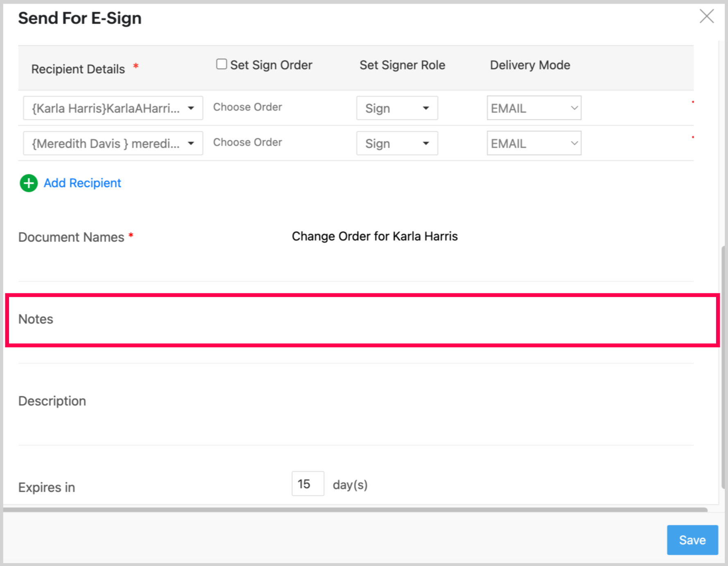Change EMAIL delivery mode for Karla Harris
Viewport: 728px width, 566px height.
click(534, 108)
